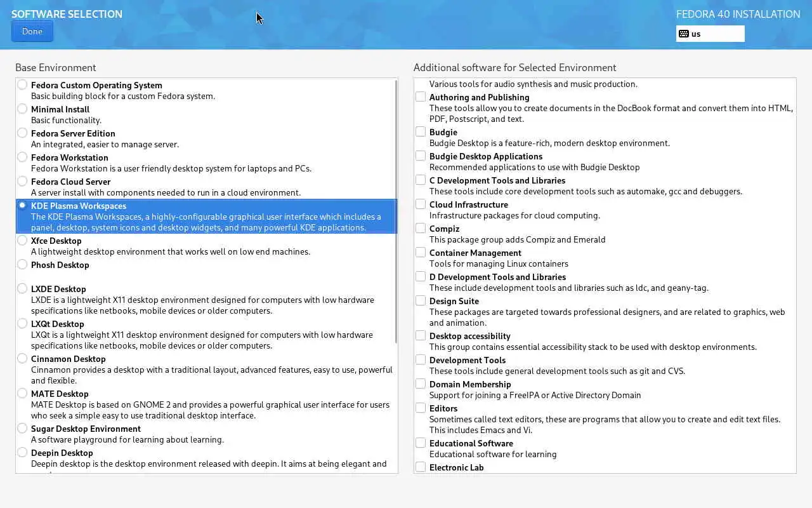Check C Development Tools and Libraries
The width and height of the screenshot is (812, 508).
(421, 180)
